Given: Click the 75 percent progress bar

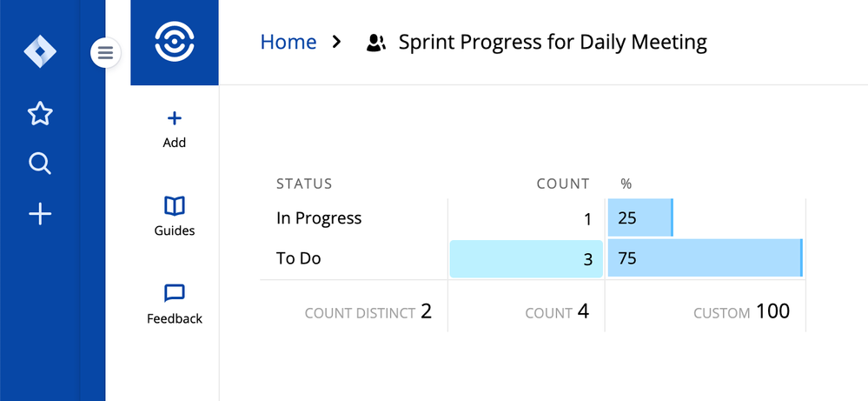Looking at the screenshot, I should click(706, 258).
